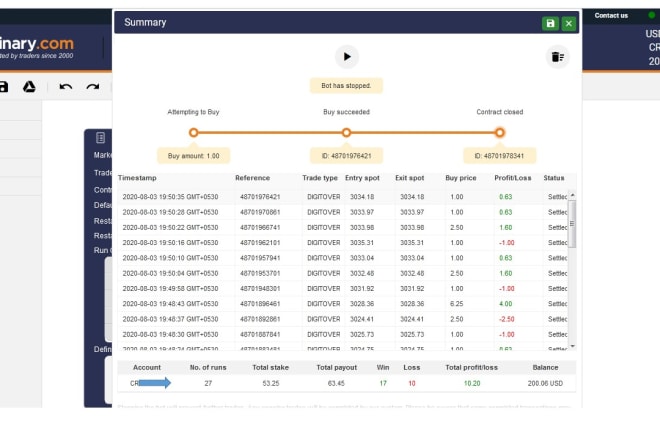Click entry spot 3035.31
Screen dimensions: 660x440
pos(362,243)
